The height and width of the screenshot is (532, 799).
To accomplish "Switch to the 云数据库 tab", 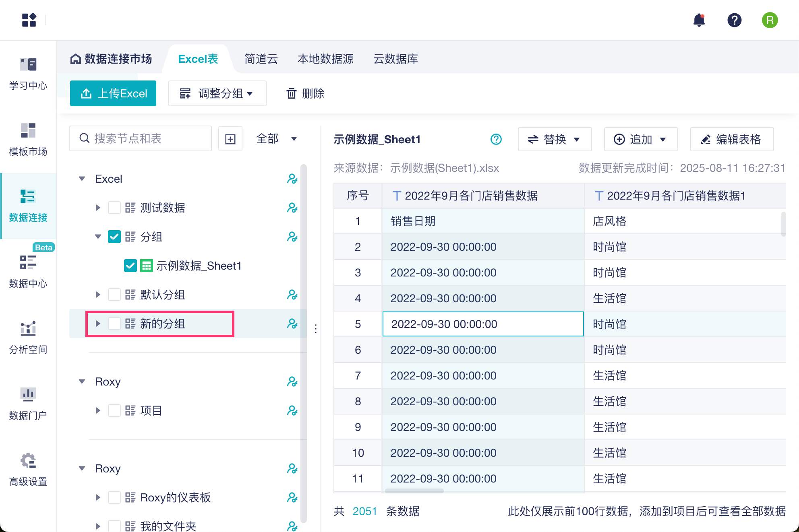I will (395, 59).
